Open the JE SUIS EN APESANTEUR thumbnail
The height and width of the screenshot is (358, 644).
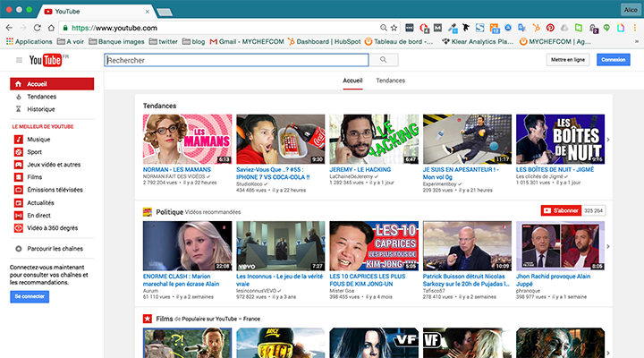click(468, 140)
